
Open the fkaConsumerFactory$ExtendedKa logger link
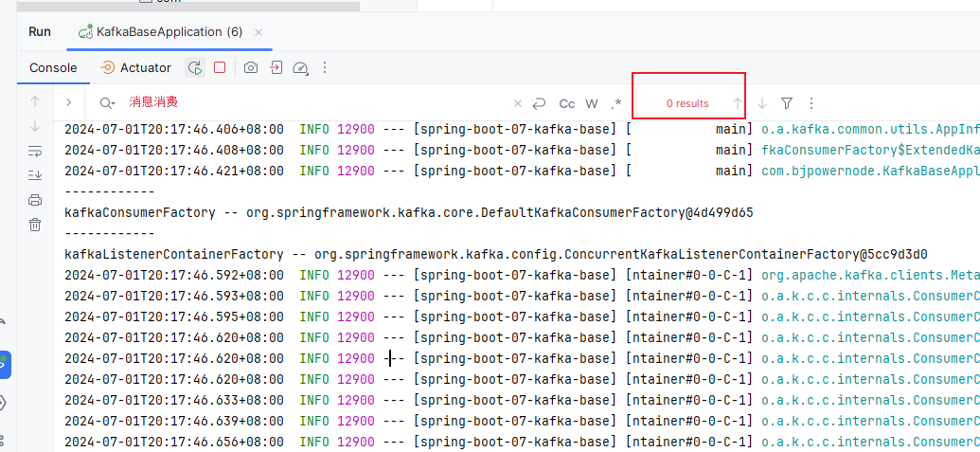coord(870,150)
